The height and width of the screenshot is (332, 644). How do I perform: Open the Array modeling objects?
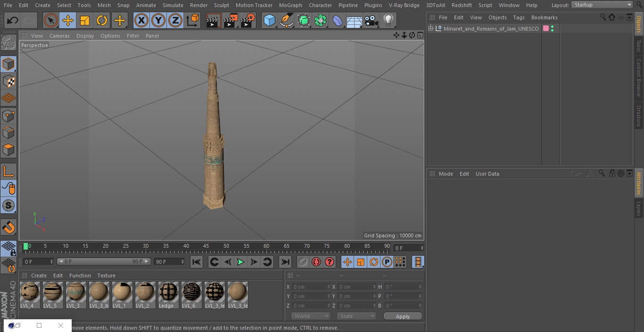tap(321, 20)
